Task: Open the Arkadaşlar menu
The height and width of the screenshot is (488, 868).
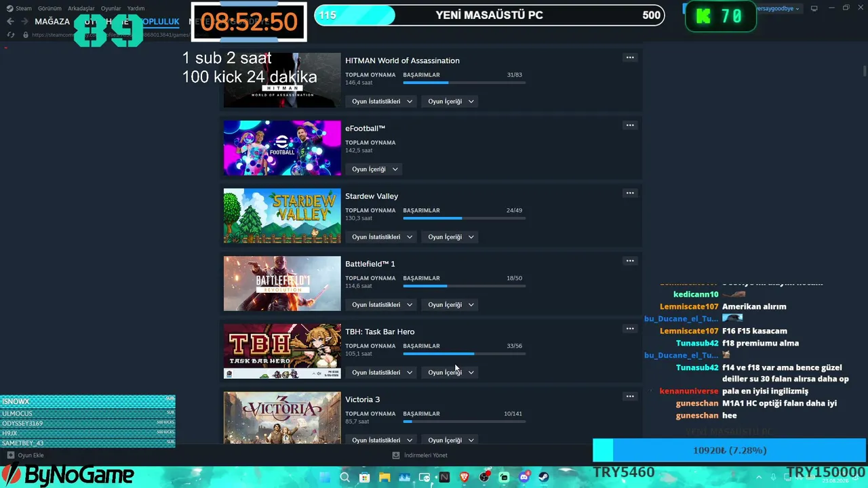Action: click(x=81, y=8)
